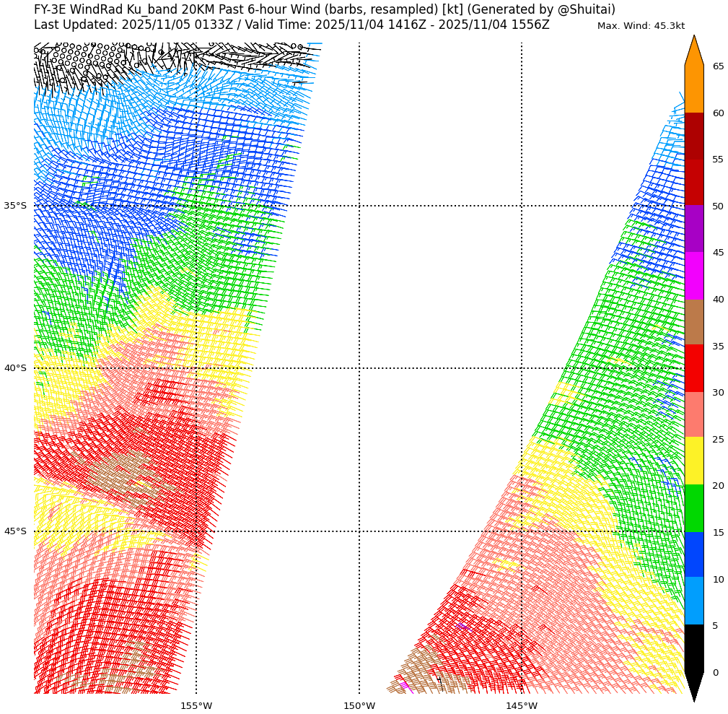728x714 pixels.
Task: Click the 50 tick label on colorbar
Action: pos(718,206)
